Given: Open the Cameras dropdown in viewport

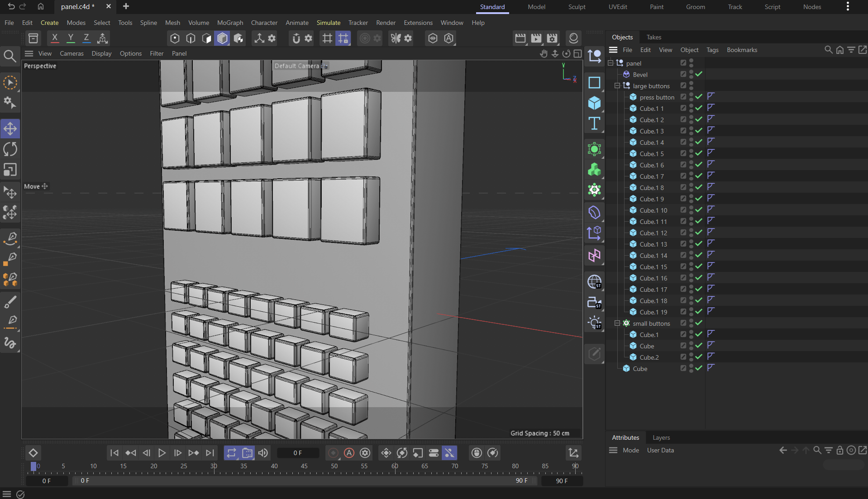Looking at the screenshot, I should click(72, 53).
